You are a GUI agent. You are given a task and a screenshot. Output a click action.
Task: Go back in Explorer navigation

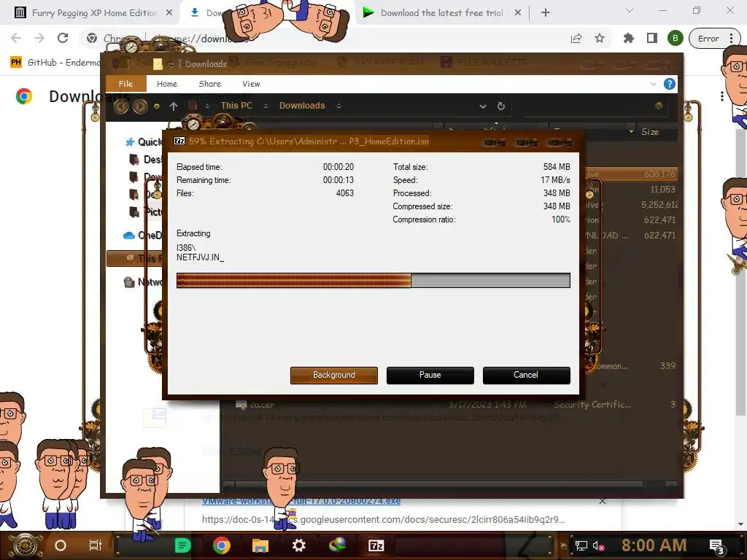coord(121,106)
